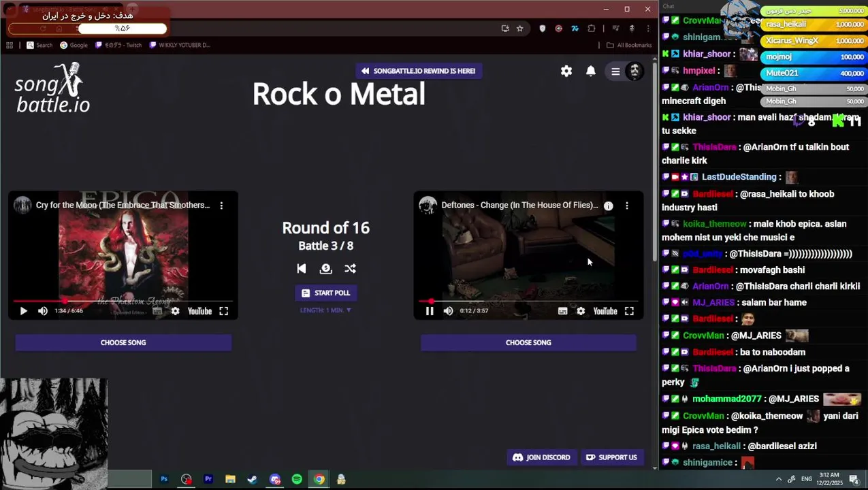Open the hamburger menu next to the avatar
868x490 pixels.
pos(615,71)
